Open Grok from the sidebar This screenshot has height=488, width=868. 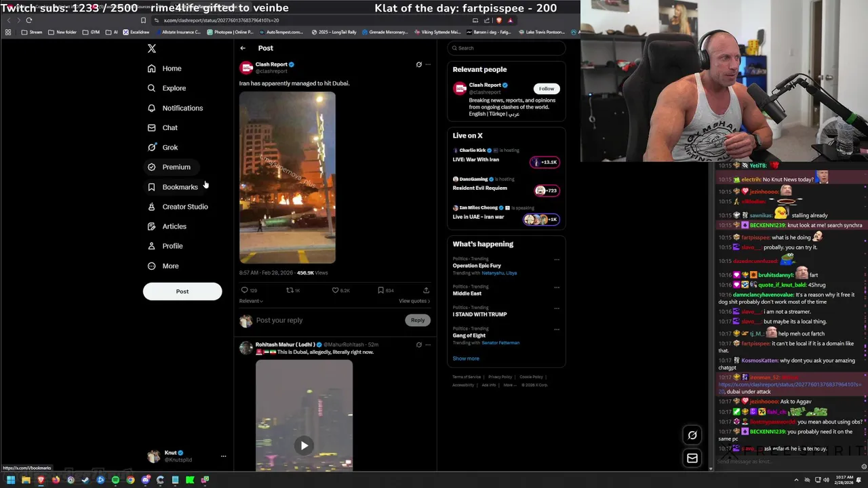[163, 147]
